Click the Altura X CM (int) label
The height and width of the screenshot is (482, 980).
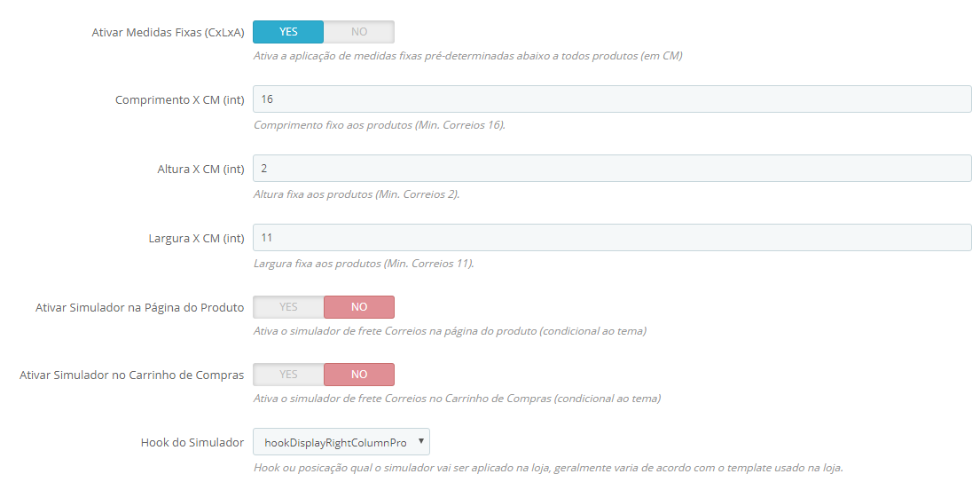[200, 170]
